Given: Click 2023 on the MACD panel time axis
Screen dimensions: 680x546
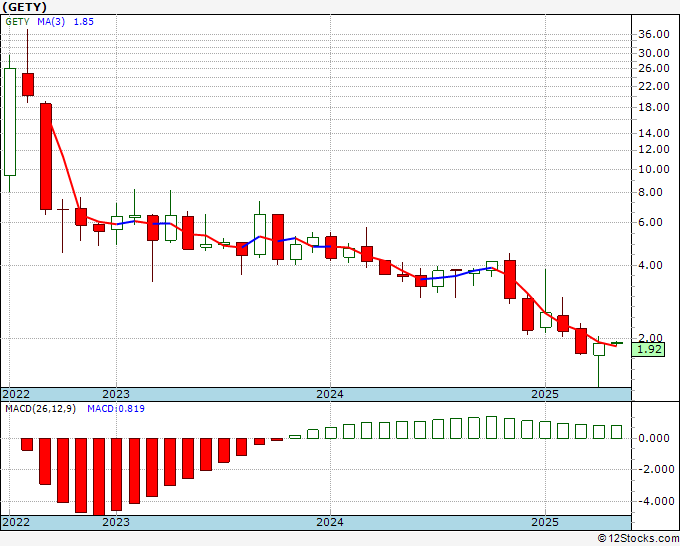Looking at the screenshot, I should point(116,522).
